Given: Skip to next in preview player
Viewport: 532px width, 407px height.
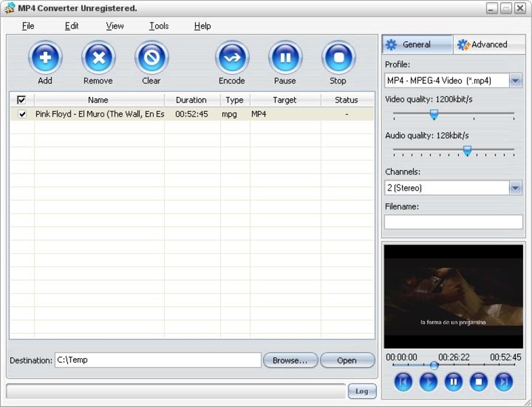Looking at the screenshot, I should (504, 382).
